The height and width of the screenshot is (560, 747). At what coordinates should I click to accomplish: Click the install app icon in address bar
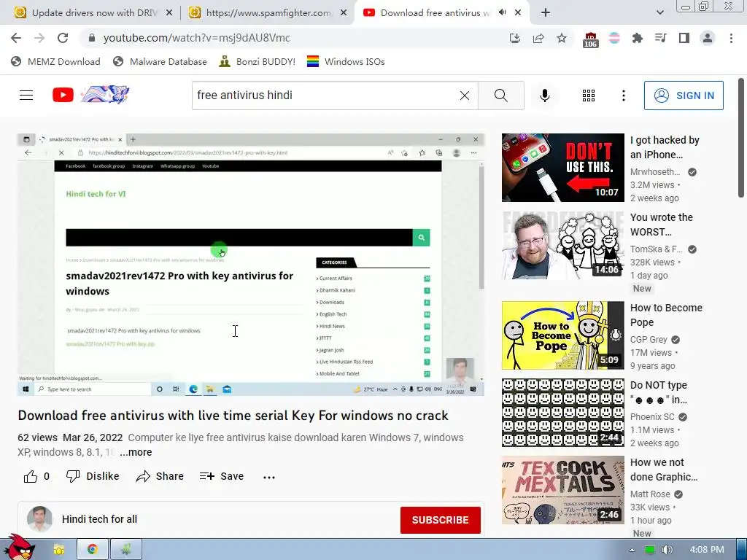click(x=514, y=38)
